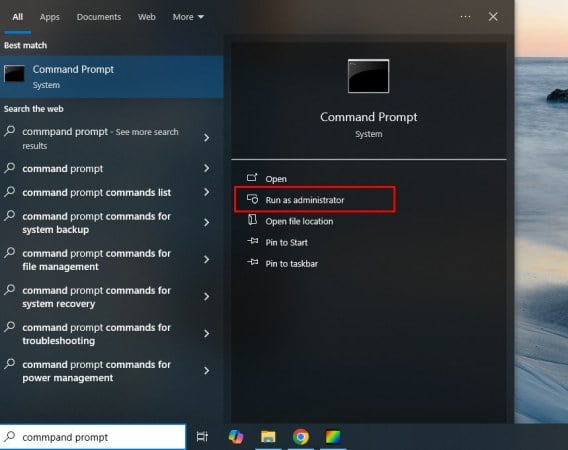Click Run as administrator
The width and height of the screenshot is (568, 450).
click(314, 200)
